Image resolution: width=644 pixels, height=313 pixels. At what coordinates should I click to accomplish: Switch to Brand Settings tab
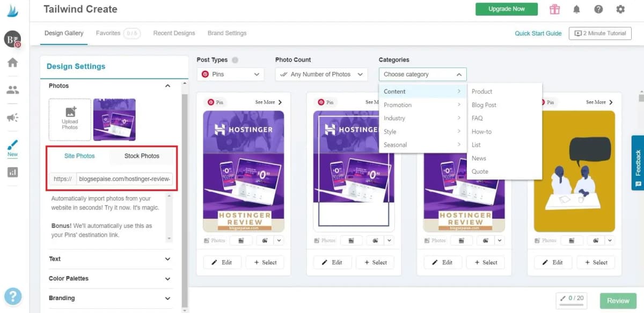227,33
